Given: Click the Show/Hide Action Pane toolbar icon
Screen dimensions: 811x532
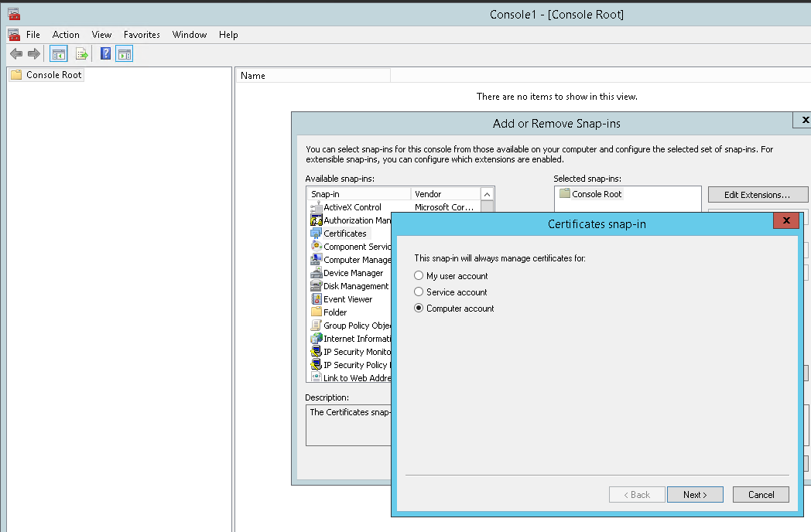Looking at the screenshot, I should (125, 53).
